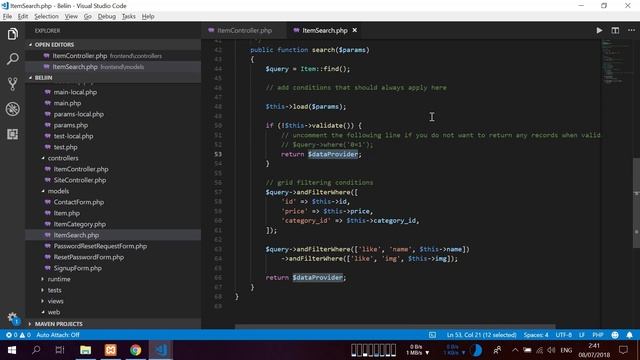The image size is (640, 360).
Task: Switch to the ItemController.php editor tab
Action: (x=244, y=30)
